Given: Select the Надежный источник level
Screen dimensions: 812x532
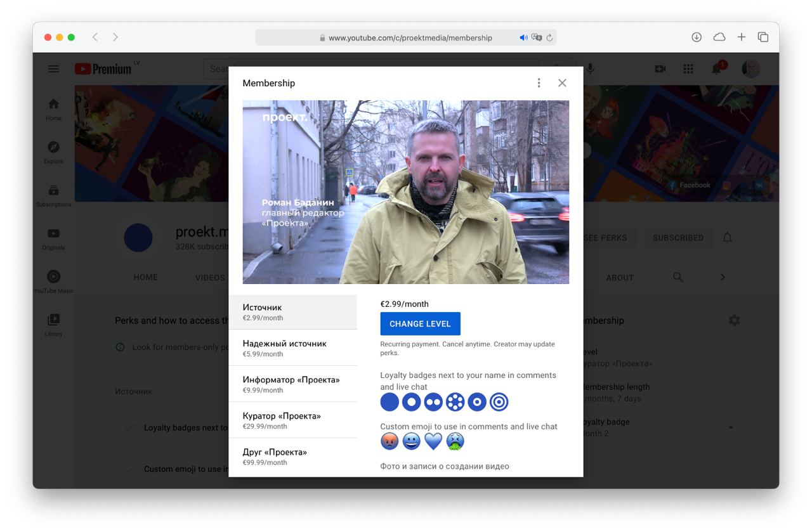Looking at the screenshot, I should pos(292,348).
